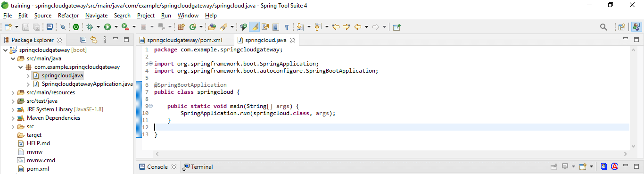Open Package Explorer View Menu dots
The width and height of the screenshot is (644, 174).
105,40
